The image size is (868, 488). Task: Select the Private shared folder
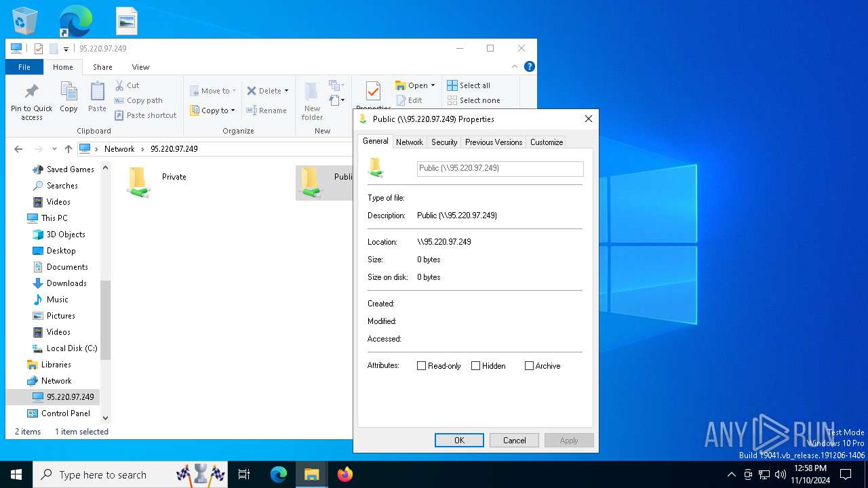157,182
